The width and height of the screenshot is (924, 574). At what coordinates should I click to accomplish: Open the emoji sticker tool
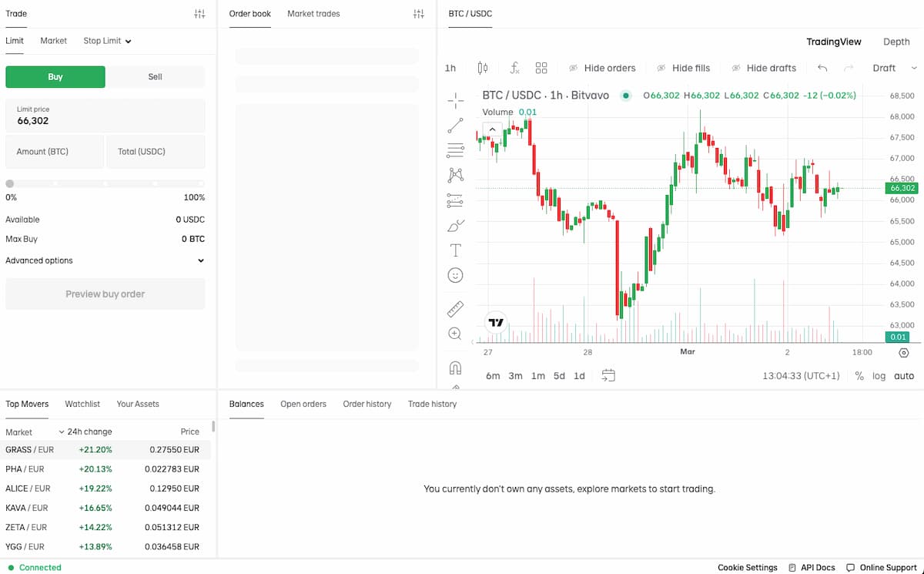[x=454, y=274]
